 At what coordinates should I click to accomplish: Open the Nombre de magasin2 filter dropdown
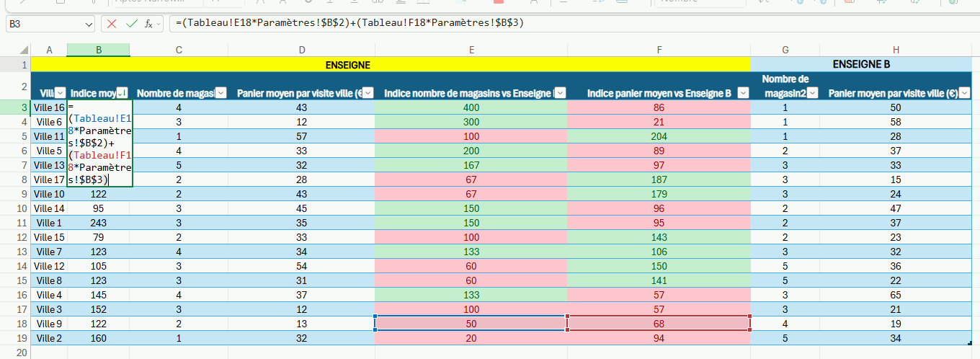click(813, 93)
